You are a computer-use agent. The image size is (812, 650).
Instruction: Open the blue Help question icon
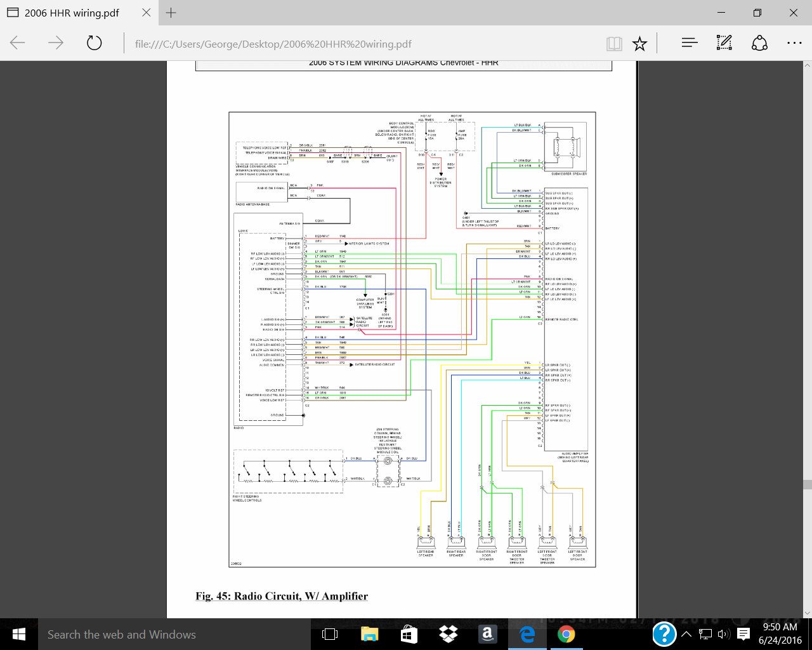coord(664,634)
